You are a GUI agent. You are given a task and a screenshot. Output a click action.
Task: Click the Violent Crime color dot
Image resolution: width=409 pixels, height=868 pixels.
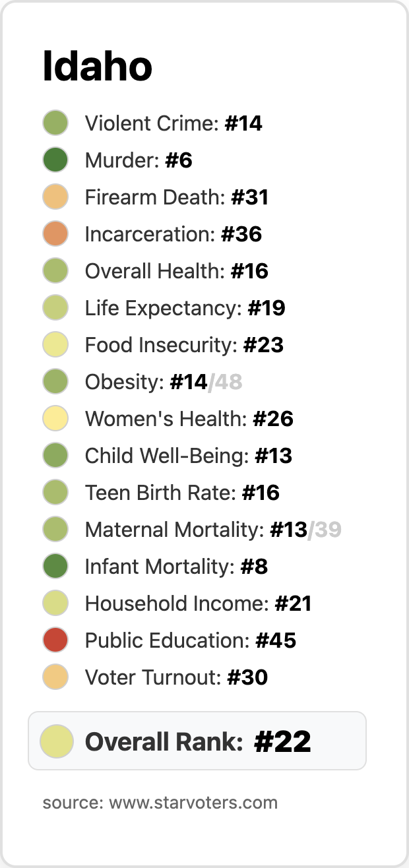pyautogui.click(x=55, y=123)
